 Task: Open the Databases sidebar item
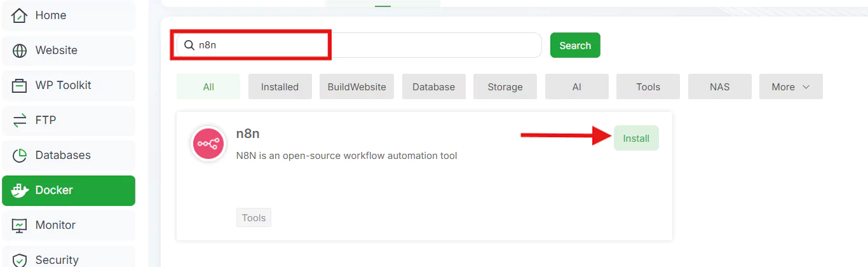(x=69, y=155)
